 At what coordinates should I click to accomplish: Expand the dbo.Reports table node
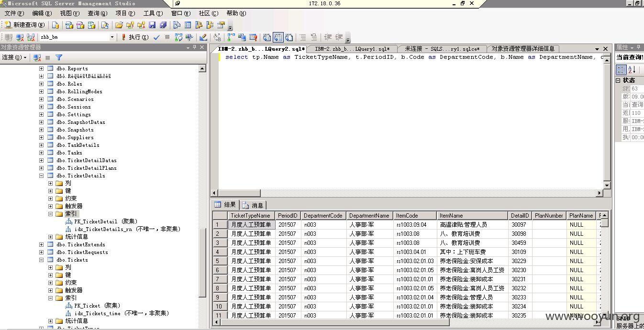coord(41,68)
